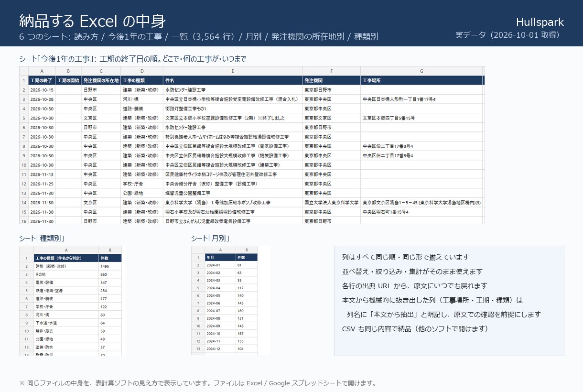This screenshot has height=392, width=583.
Task: Click the cell '中央区日本橋人形町一丁目1番17号4'
Action: point(421,99)
